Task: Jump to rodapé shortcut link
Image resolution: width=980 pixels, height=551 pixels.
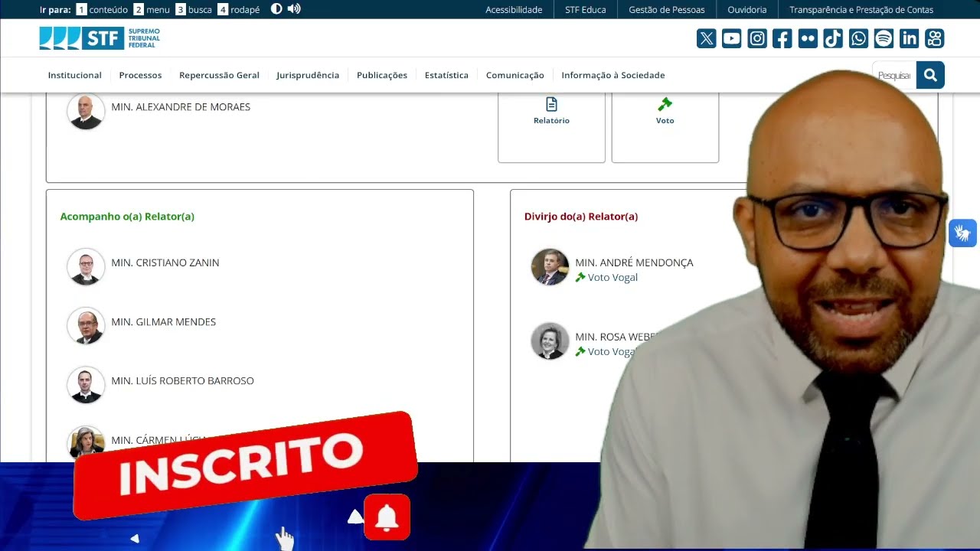Action: point(239,10)
